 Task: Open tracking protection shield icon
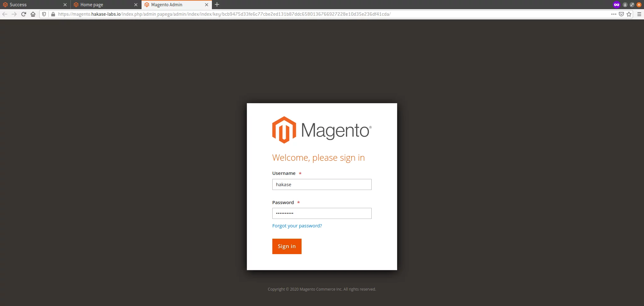tap(44, 14)
